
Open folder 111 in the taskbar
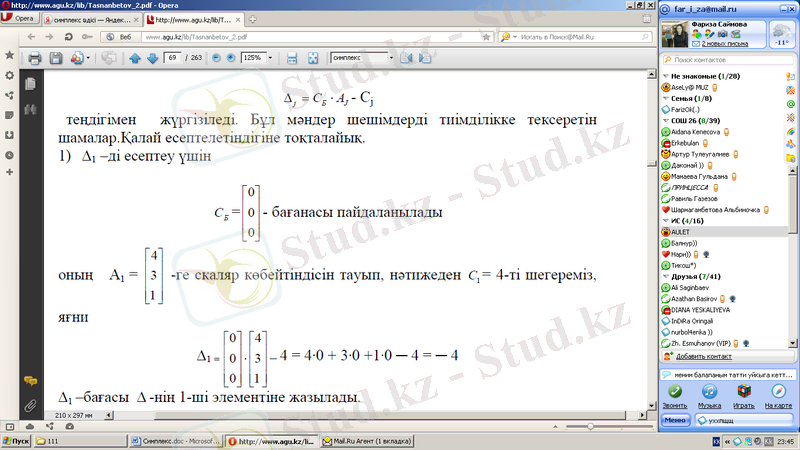point(81,441)
